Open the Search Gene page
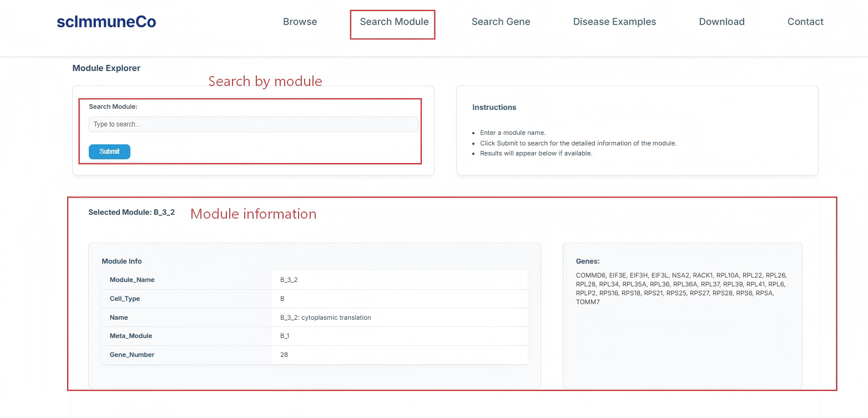Image resolution: width=868 pixels, height=418 pixels. pyautogui.click(x=501, y=22)
